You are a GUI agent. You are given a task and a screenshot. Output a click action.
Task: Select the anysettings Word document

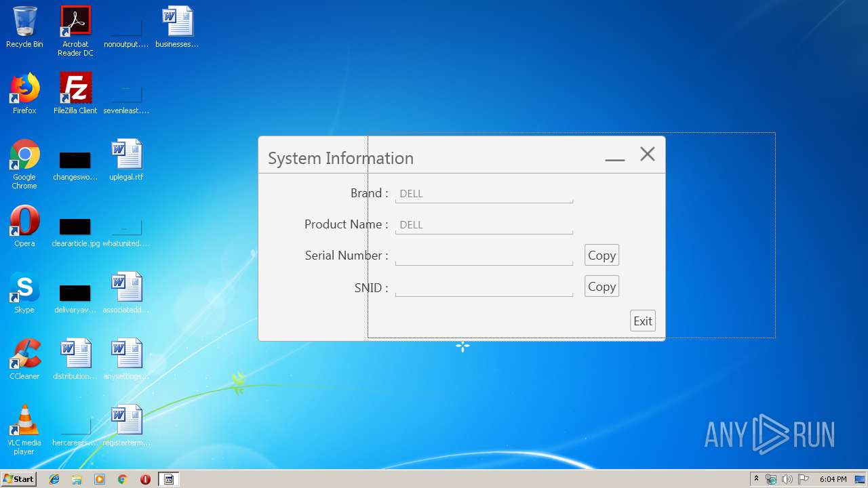126,359
